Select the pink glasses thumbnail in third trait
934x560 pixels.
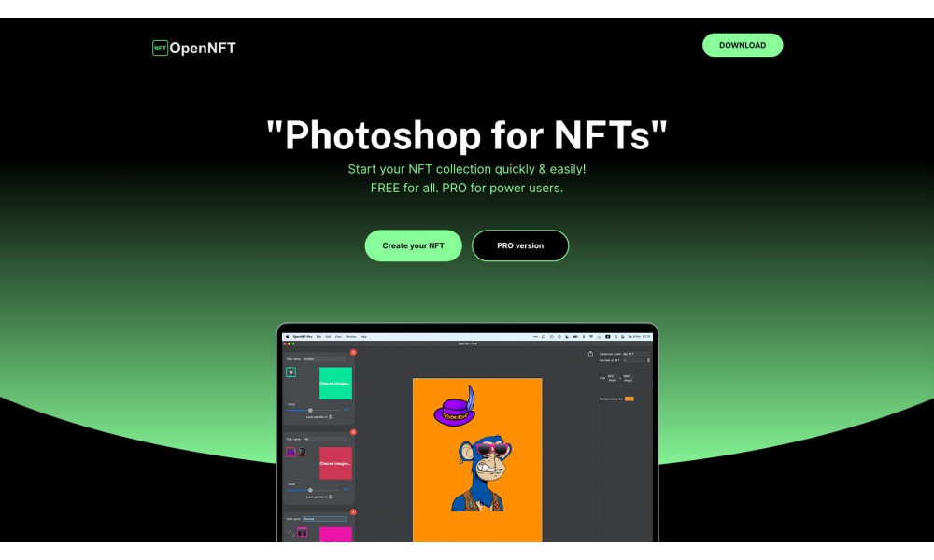(x=302, y=532)
